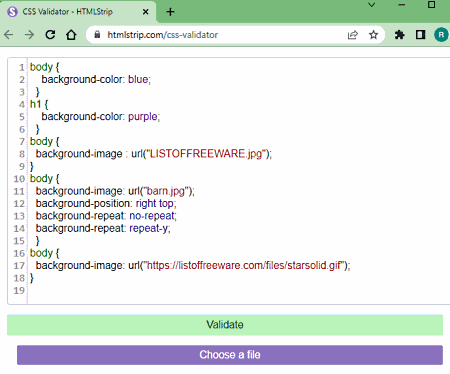Click the Choose a file button
This screenshot has height=374, width=450.
[230, 355]
